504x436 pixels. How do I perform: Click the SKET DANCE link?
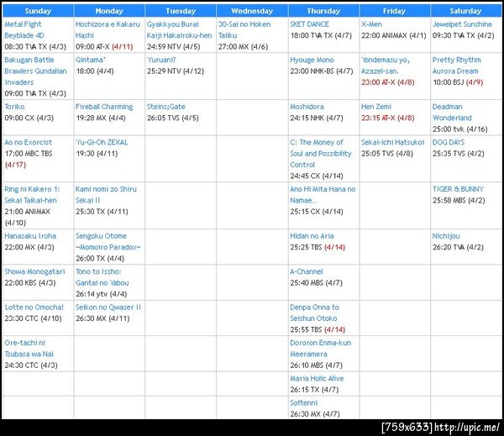[309, 24]
